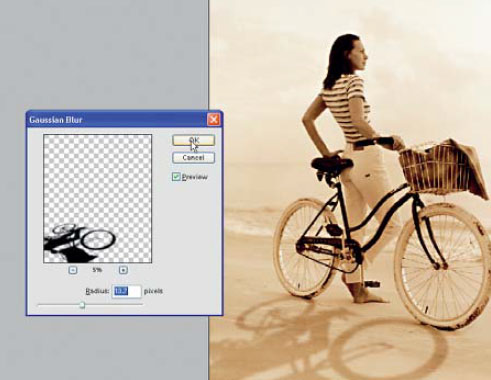
Task: Click the Radius slider handle
Action: coord(82,305)
